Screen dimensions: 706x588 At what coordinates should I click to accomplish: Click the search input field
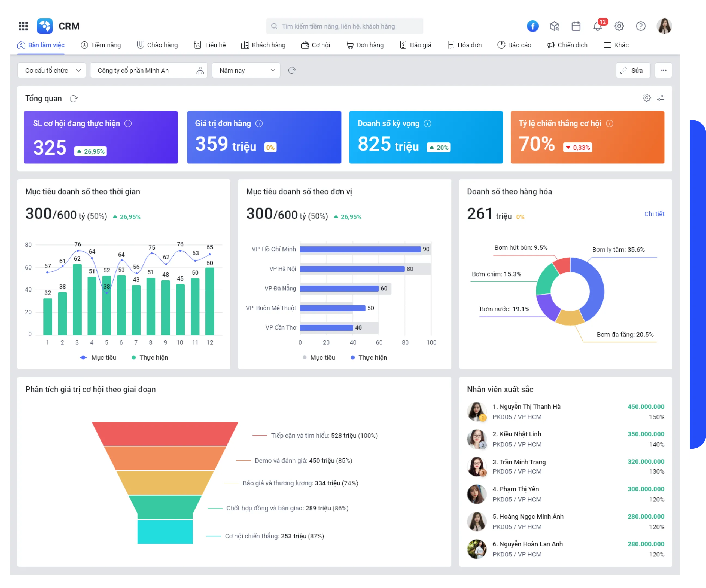click(345, 26)
